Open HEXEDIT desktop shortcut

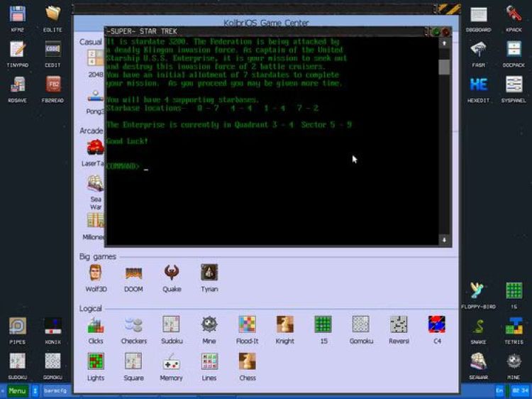tap(479, 86)
